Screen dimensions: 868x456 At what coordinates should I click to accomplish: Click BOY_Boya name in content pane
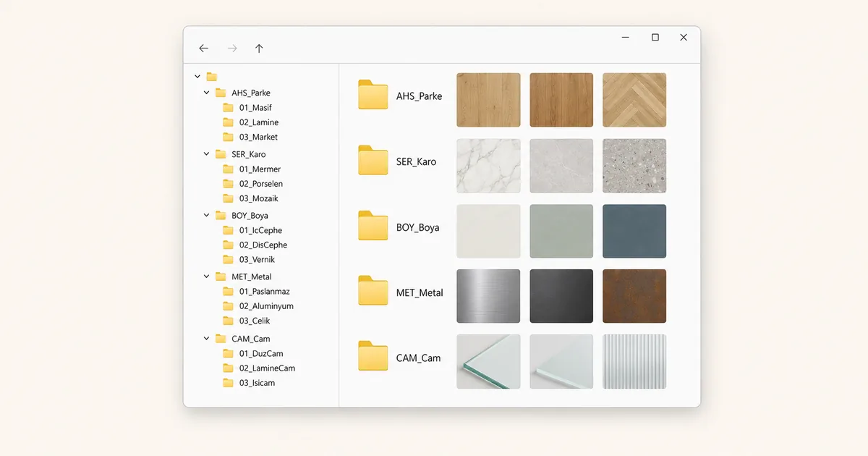coord(418,227)
